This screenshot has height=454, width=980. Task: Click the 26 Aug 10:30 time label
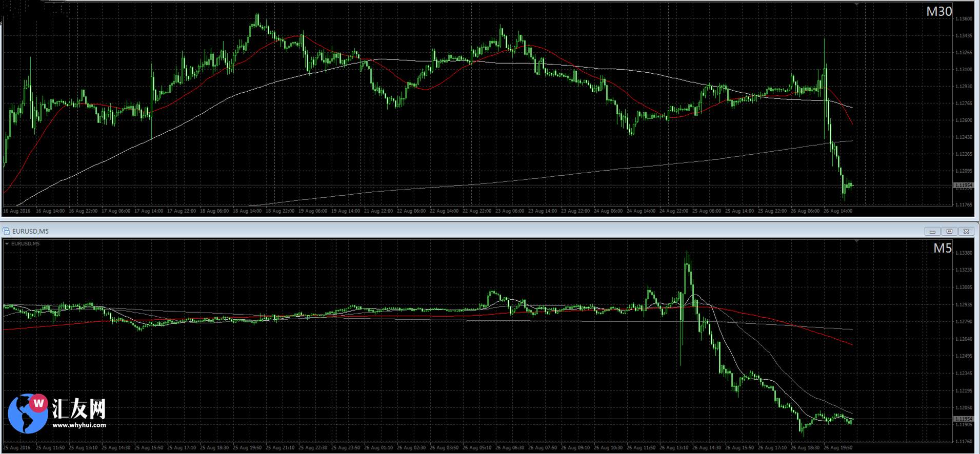[608, 448]
